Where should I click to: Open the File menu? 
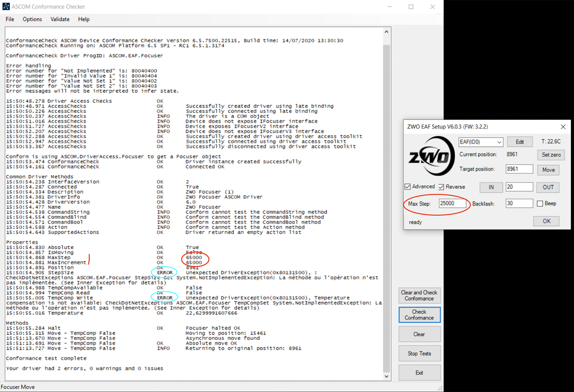pyautogui.click(x=10, y=19)
